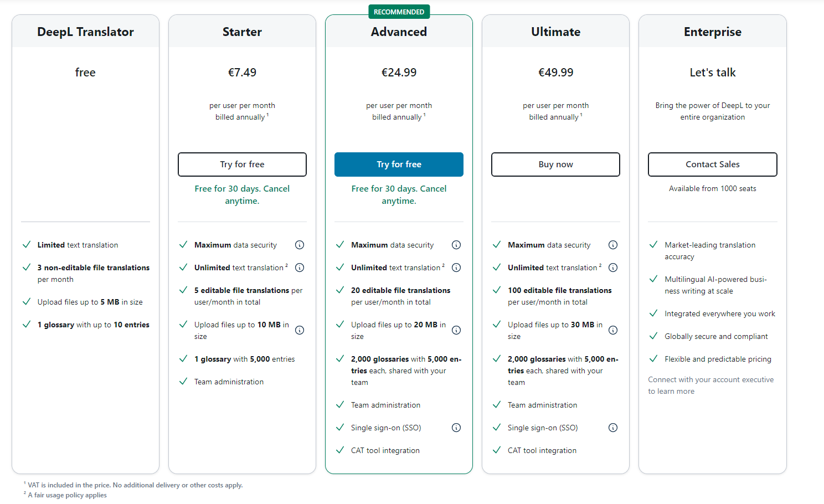Image resolution: width=824 pixels, height=504 pixels.
Task: Show info for Advanced Unlimited text translation
Action: click(x=456, y=268)
